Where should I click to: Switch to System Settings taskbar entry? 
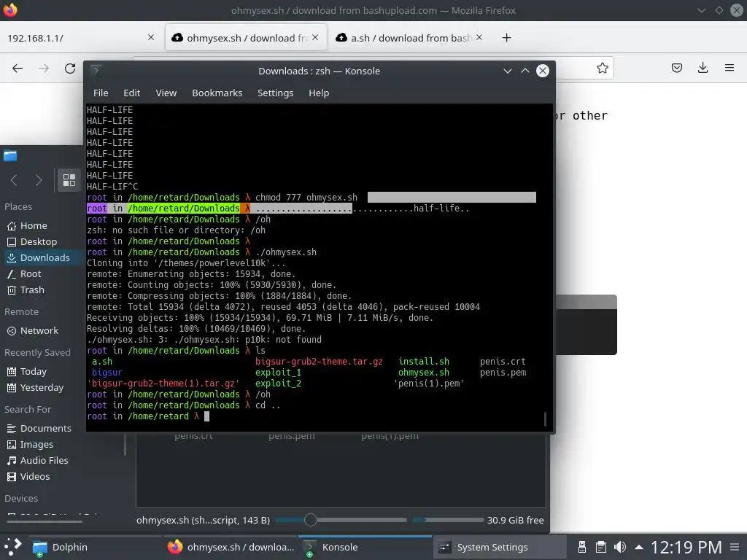500,548
